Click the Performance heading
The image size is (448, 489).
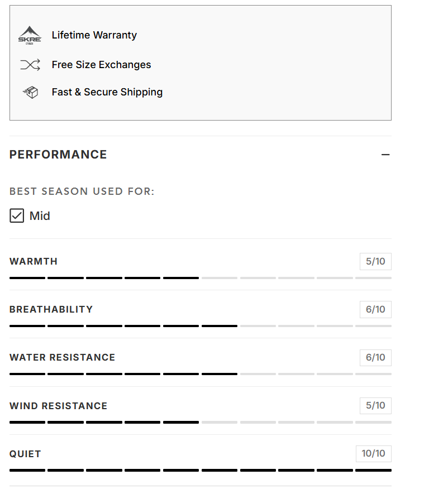pos(58,155)
